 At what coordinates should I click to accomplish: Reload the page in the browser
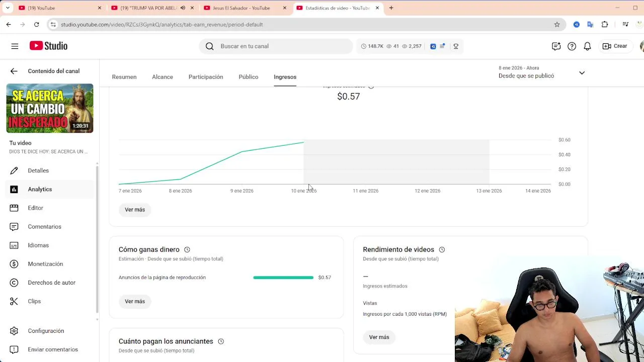36,24
